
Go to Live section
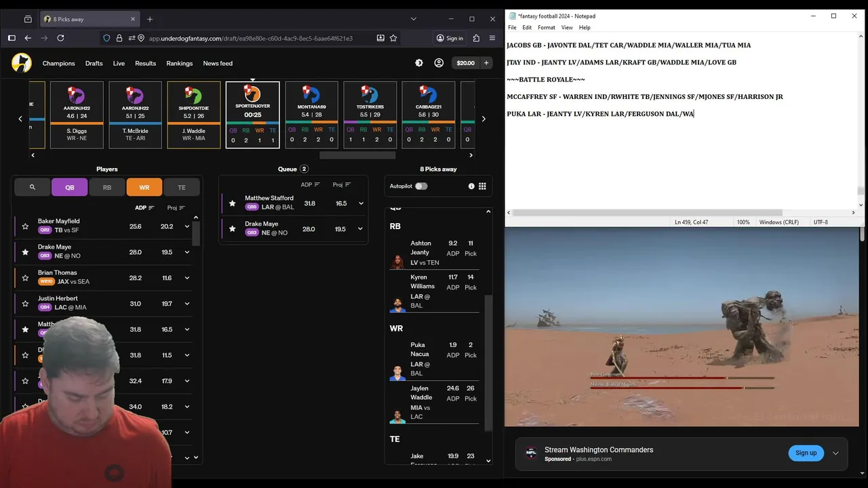click(x=119, y=63)
